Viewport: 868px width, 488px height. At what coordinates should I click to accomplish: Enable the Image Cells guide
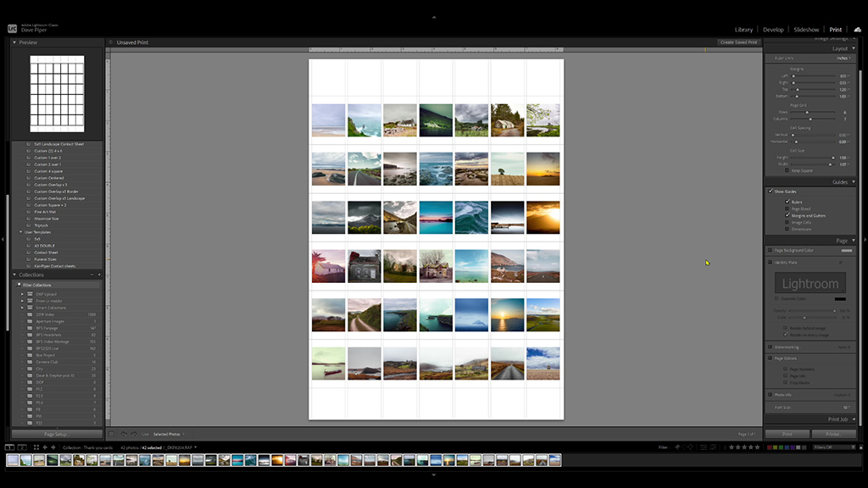787,223
